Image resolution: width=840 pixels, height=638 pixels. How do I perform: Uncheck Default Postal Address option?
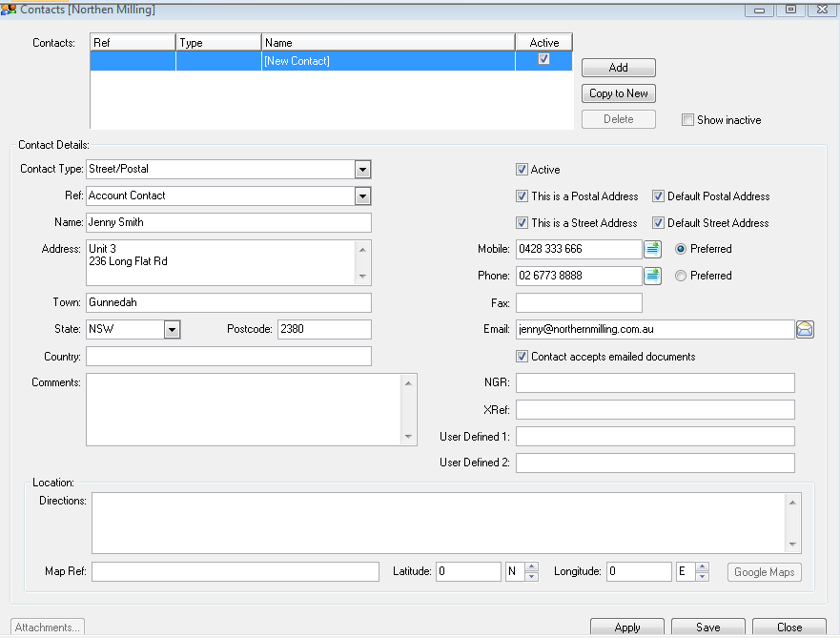(658, 196)
